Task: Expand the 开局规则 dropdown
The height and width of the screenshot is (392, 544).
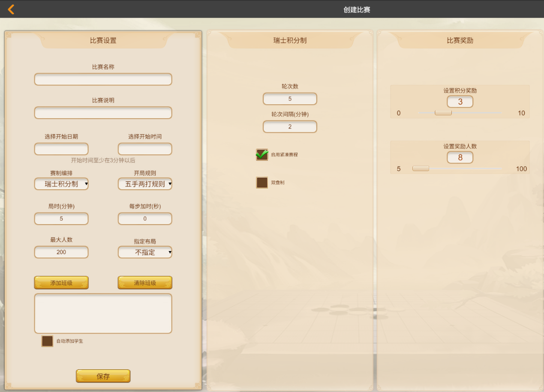Action: point(145,184)
